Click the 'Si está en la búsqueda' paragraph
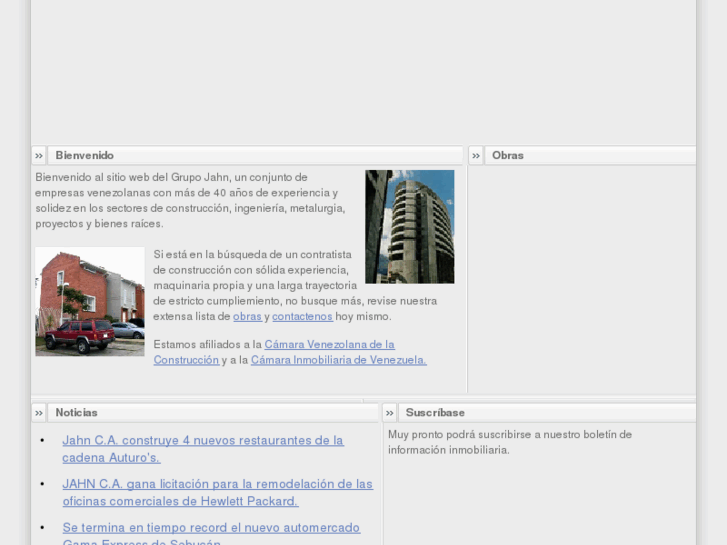 click(295, 286)
